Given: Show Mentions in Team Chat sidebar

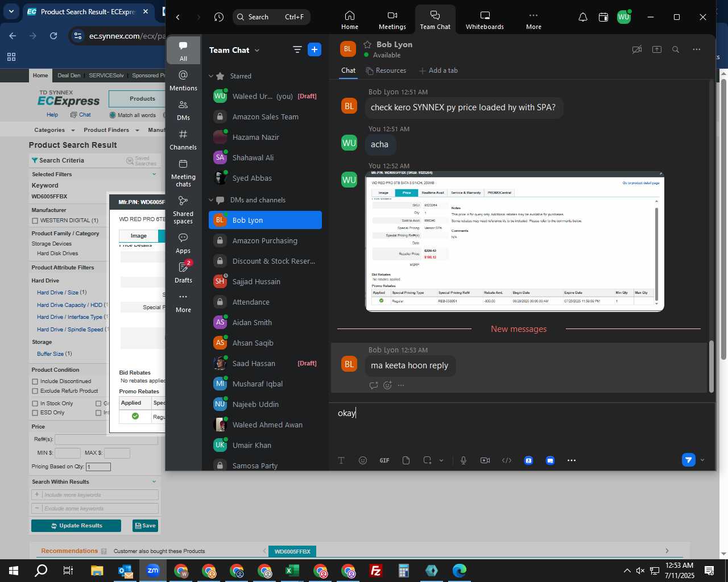Looking at the screenshot, I should coord(183,80).
